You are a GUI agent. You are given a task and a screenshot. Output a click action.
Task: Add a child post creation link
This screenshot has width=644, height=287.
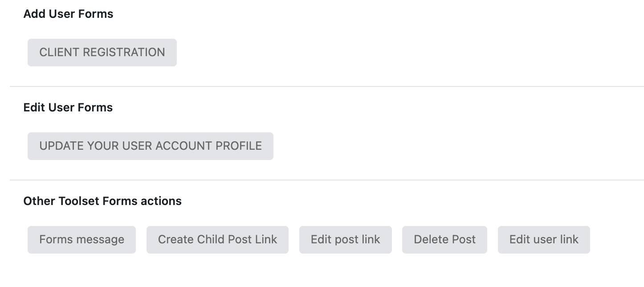point(217,240)
